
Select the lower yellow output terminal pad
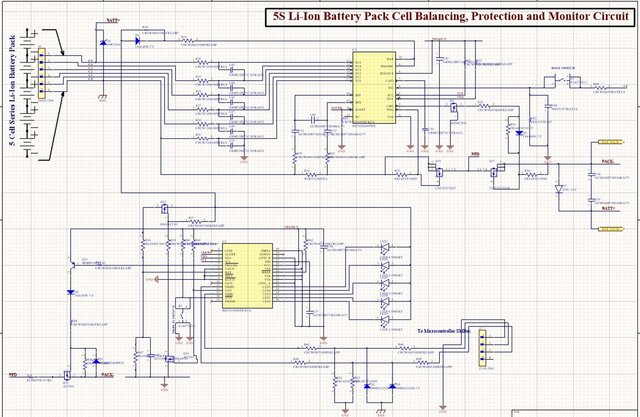611,229
